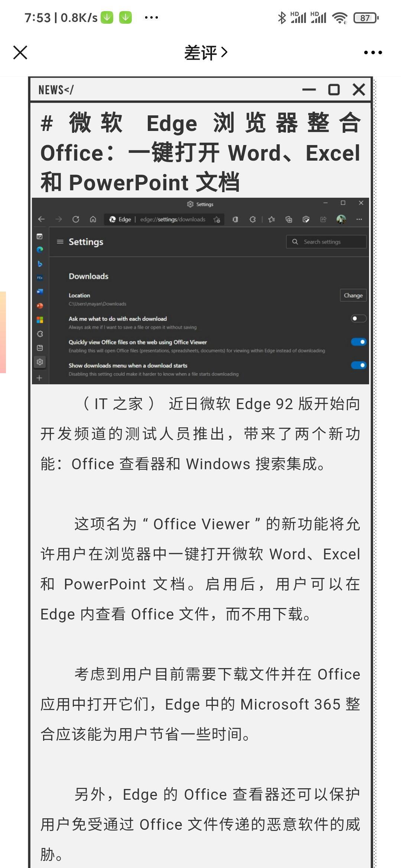Open the three-dot more options menu
This screenshot has height=868, width=401.
[x=373, y=53]
